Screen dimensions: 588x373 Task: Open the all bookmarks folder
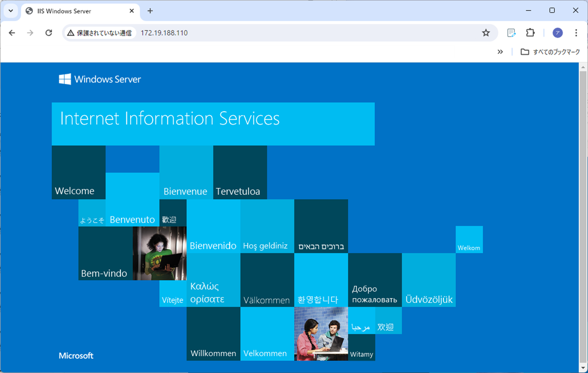coord(550,52)
